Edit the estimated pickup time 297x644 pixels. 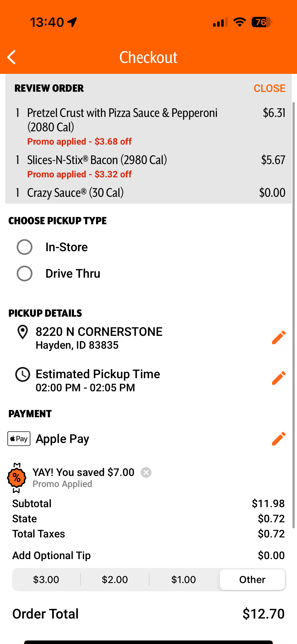pyautogui.click(x=279, y=378)
